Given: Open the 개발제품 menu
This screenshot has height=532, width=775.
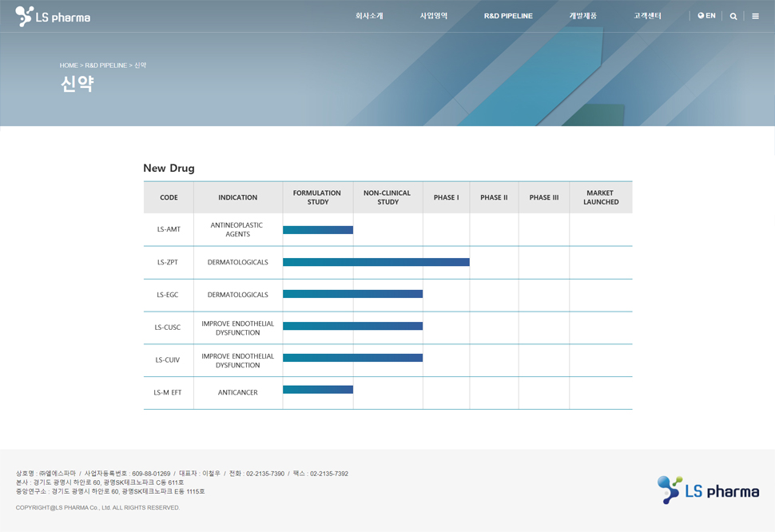Looking at the screenshot, I should coord(582,16).
